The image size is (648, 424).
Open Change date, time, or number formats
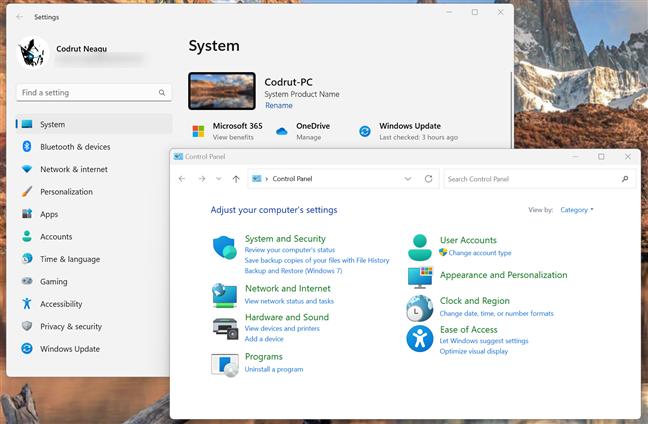tap(497, 313)
